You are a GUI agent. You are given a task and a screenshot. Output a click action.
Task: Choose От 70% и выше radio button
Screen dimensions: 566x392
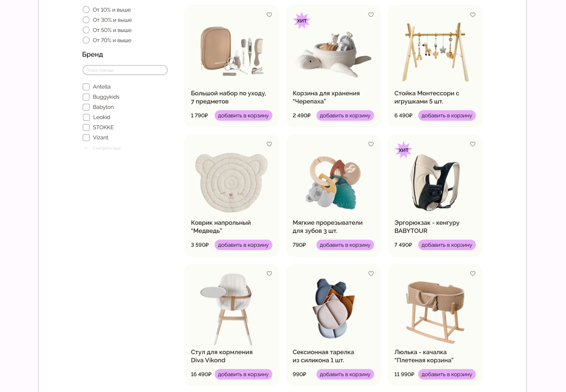pyautogui.click(x=86, y=40)
